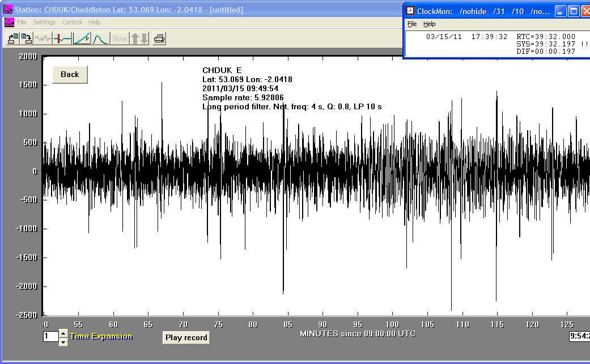This screenshot has height=364, width=590.
Task: Decrease Time Expansion with the down arrow
Action: tap(63, 341)
